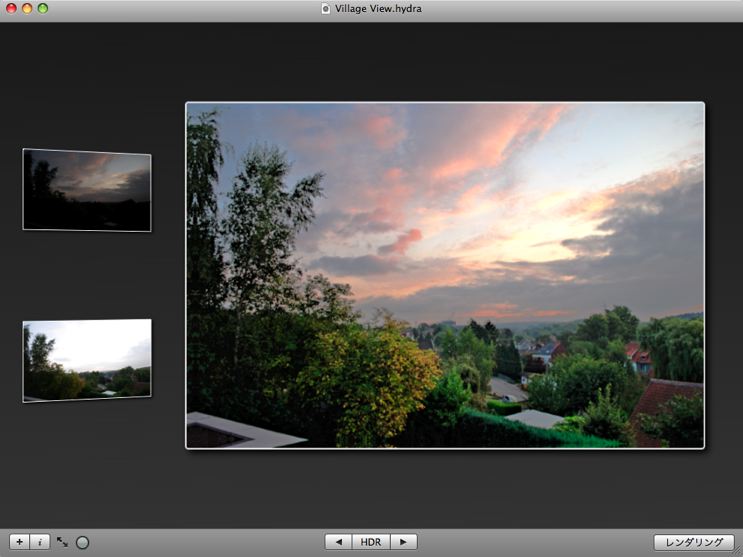The image size is (743, 557).
Task: Click the plus button to add image
Action: (19, 542)
